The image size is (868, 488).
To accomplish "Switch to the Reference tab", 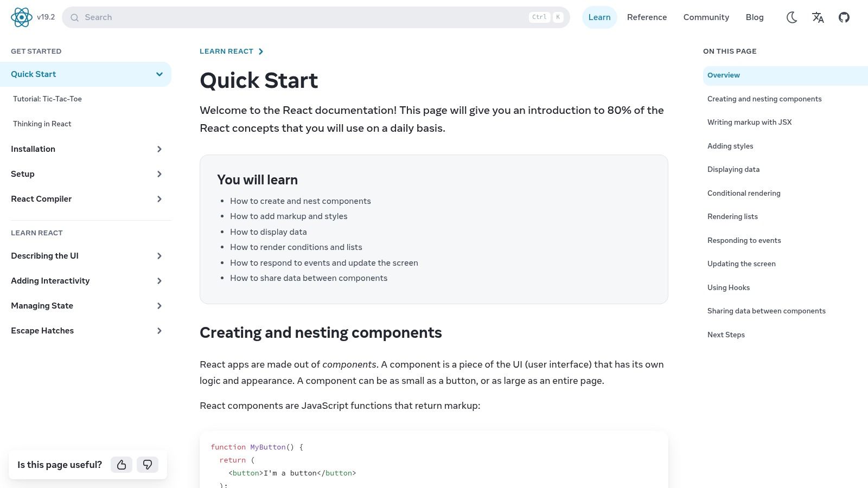I will coord(647,17).
